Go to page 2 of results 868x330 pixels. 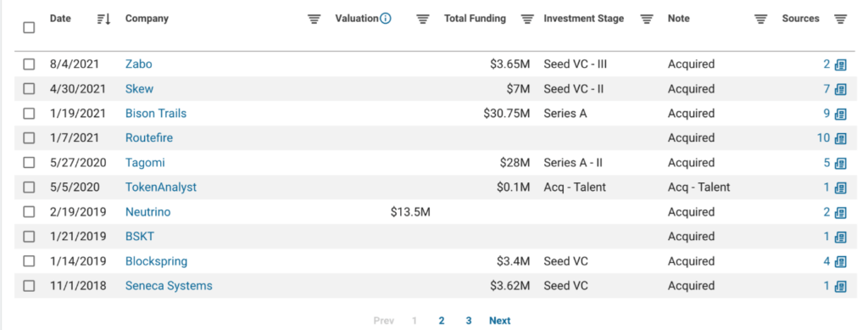441,321
